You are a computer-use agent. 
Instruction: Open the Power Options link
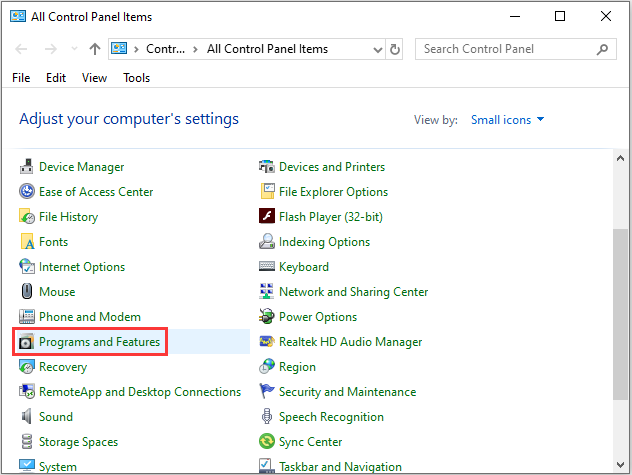[318, 317]
